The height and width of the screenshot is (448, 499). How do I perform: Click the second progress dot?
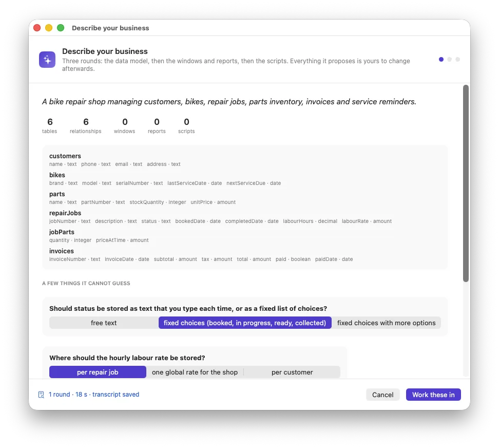pos(449,59)
